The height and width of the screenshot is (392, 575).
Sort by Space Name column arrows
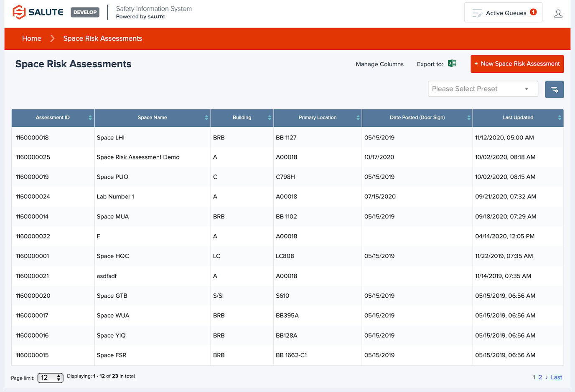click(x=206, y=118)
